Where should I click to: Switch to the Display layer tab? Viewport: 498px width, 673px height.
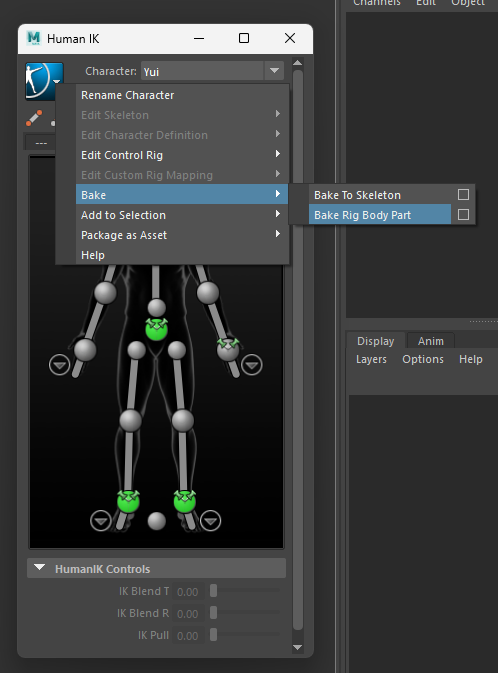(x=376, y=341)
